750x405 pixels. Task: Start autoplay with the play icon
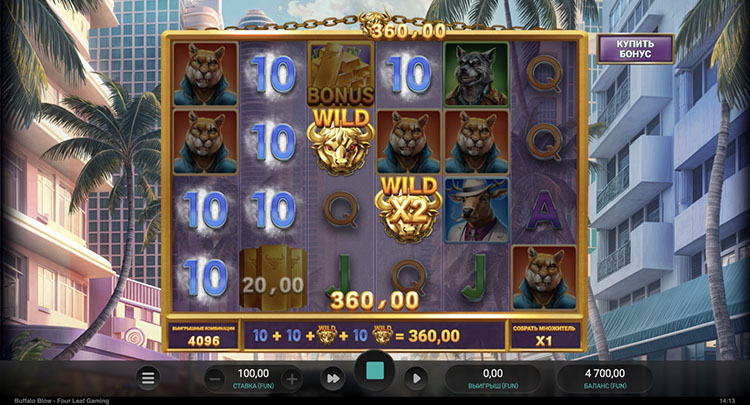[x=416, y=379]
